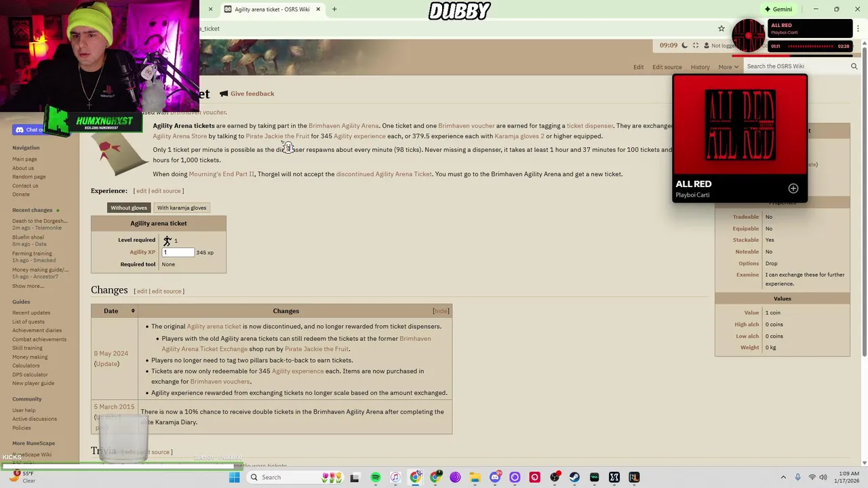The height and width of the screenshot is (488, 868).
Task: Edit the Changes section via edit link
Action: 142,291
